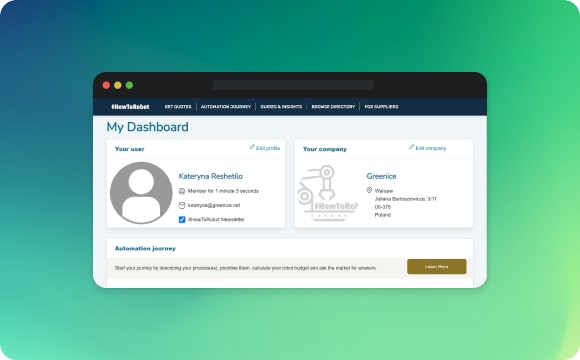
Task: Click the pencil icon beside Edit profile
Action: 252,147
